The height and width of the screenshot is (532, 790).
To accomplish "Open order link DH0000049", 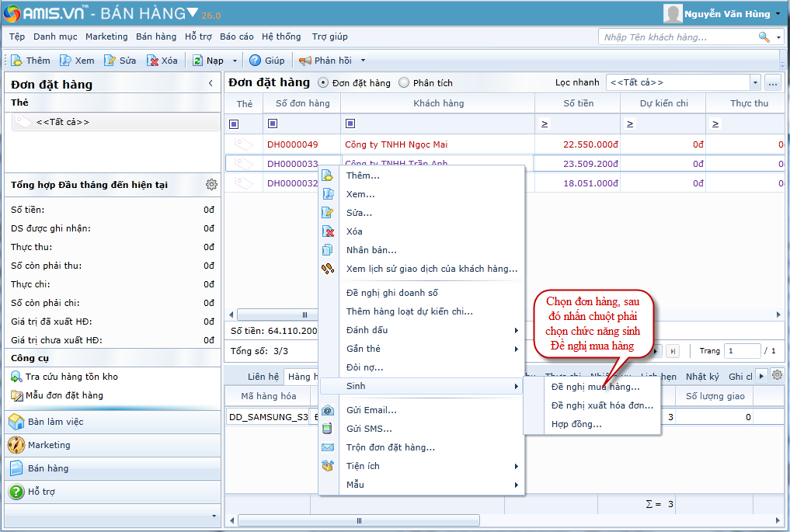I will point(292,144).
